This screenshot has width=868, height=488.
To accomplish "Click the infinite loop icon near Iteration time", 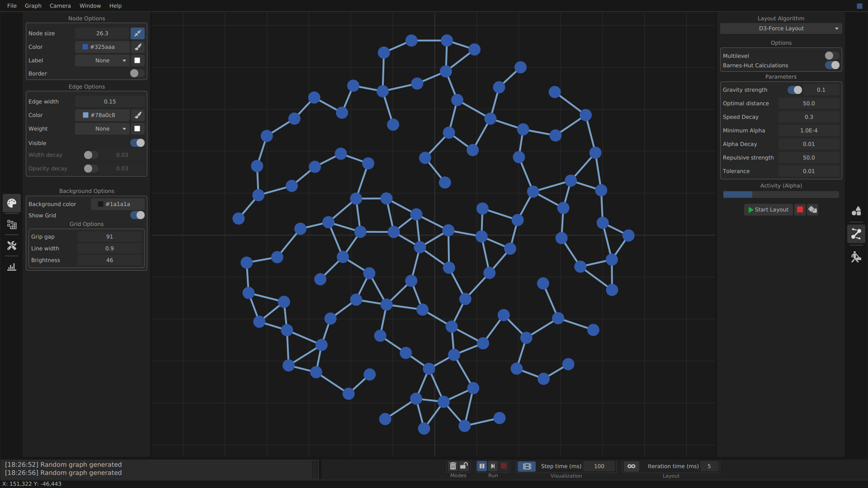I will tap(631, 466).
